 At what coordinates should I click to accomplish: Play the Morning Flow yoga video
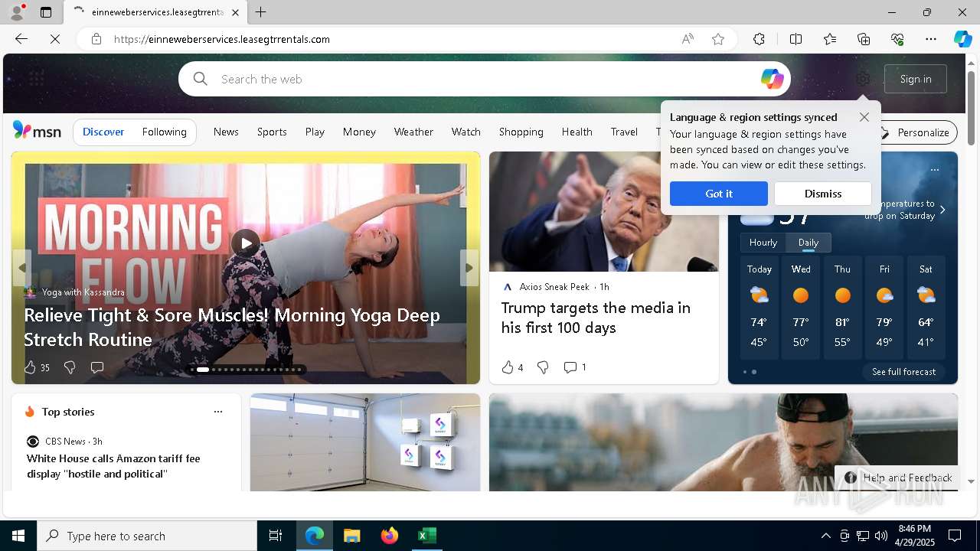click(246, 243)
